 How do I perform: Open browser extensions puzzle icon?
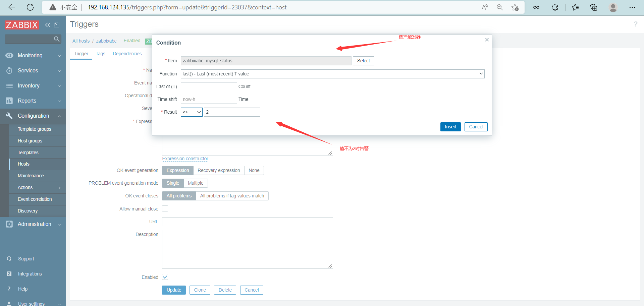(555, 7)
